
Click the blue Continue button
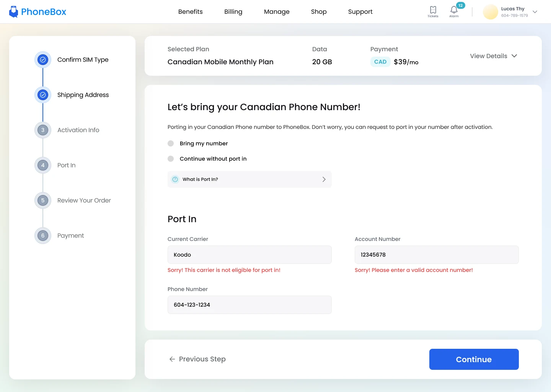(474, 359)
